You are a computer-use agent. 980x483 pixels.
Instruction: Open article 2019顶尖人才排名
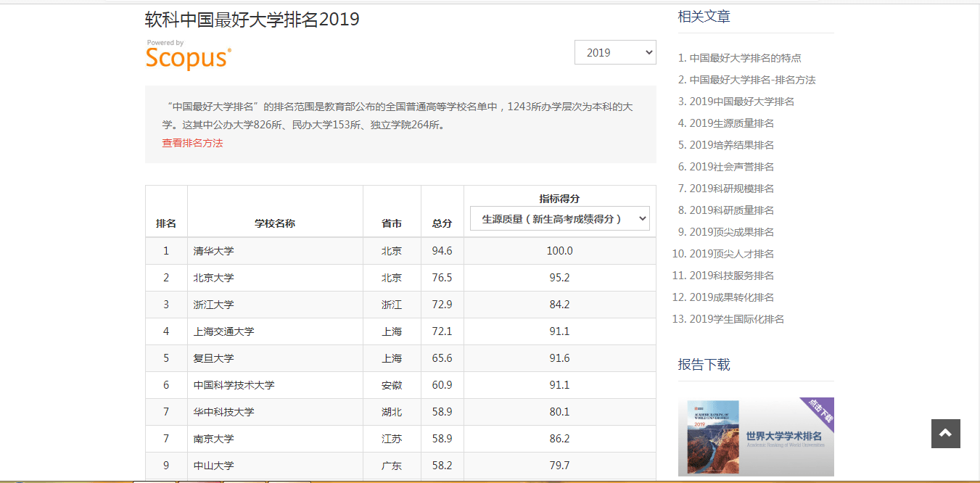coord(731,254)
